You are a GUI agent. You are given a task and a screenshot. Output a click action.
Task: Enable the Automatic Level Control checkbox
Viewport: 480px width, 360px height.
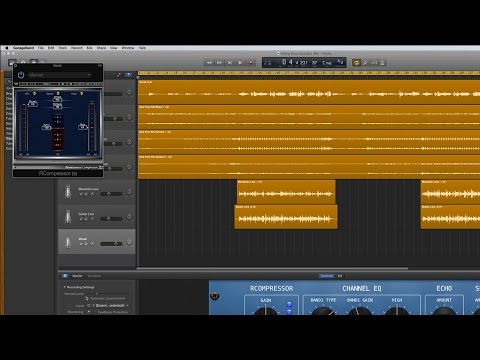88,298
